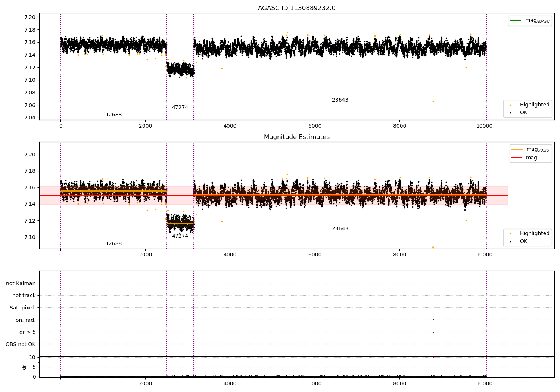The width and height of the screenshot is (560, 392).
Task: Click the lowest orange outlier point in top plot
Action: click(433, 101)
